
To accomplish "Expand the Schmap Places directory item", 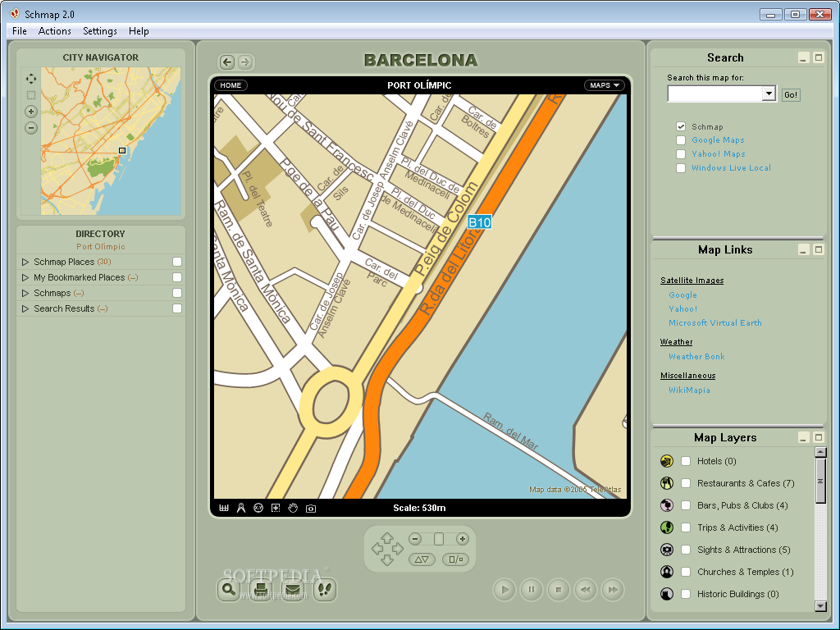I will pos(25,262).
